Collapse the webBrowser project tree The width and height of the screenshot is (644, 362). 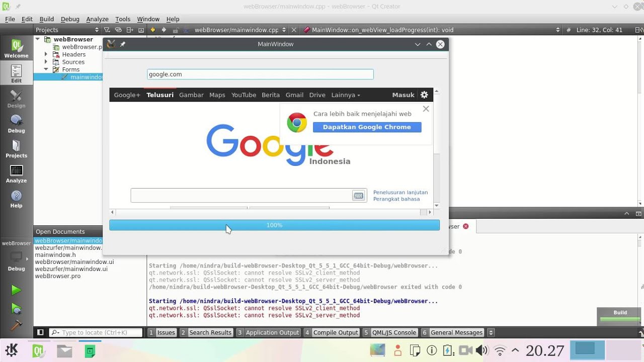point(38,39)
